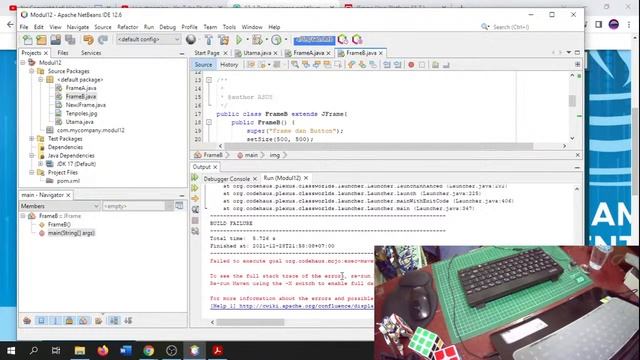Screen dimensions: 640x360
Task: Click the History view button
Action: click(229, 65)
